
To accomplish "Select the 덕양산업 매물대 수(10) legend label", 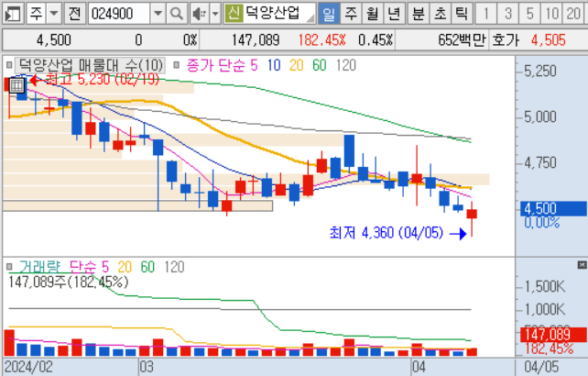I will coord(90,65).
